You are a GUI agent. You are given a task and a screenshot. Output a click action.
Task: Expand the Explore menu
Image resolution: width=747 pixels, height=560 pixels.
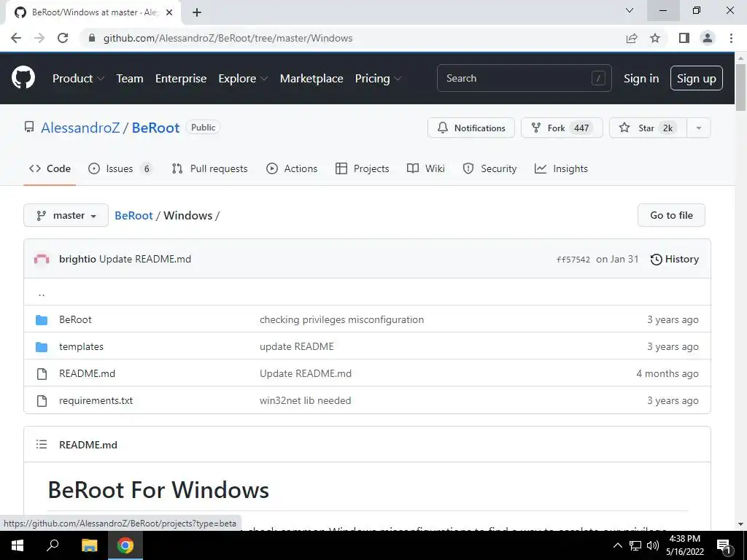click(243, 79)
